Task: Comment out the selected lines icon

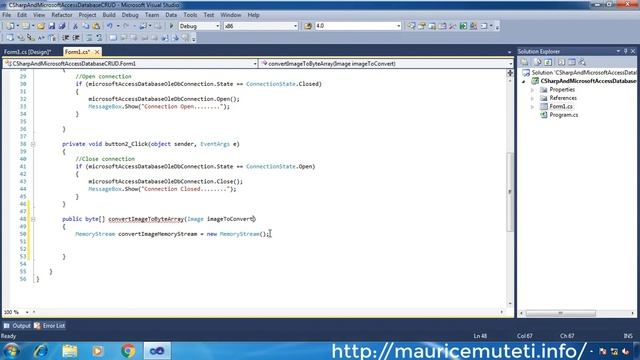Action: pyautogui.click(x=89, y=38)
